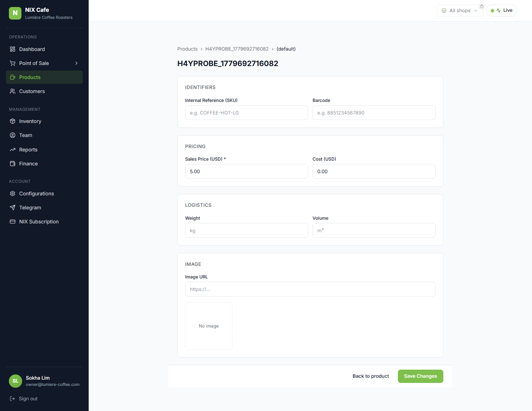
Task: Click the Products breadcrumb link
Action: [x=187, y=49]
